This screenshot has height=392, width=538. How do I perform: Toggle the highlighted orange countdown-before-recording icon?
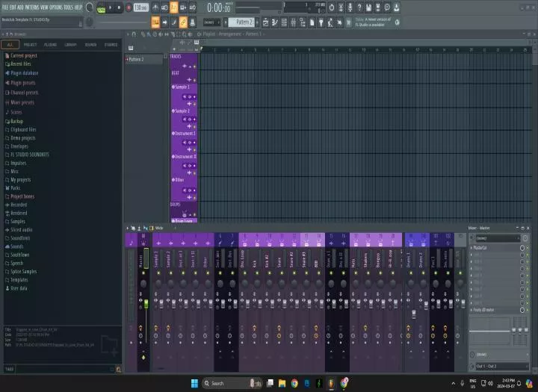174,7
